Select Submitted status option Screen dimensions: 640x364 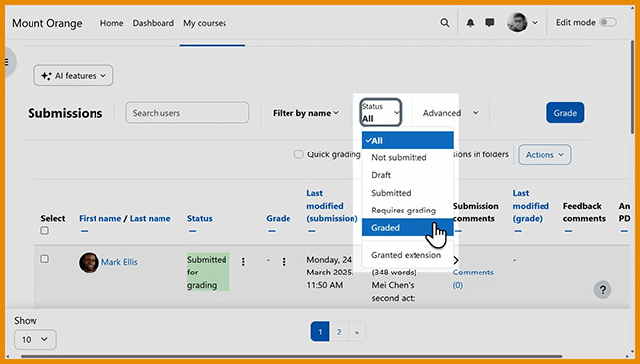pos(408,193)
